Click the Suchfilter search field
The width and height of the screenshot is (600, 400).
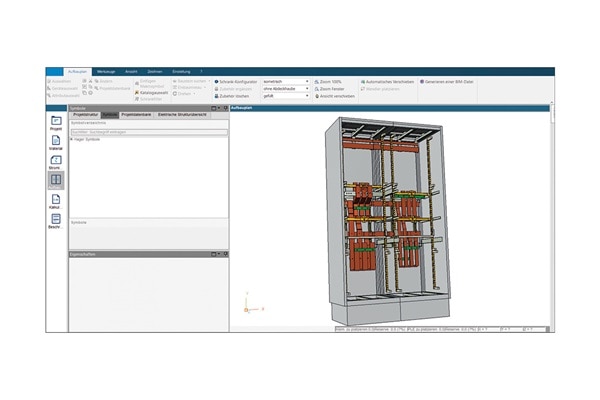pyautogui.click(x=149, y=131)
